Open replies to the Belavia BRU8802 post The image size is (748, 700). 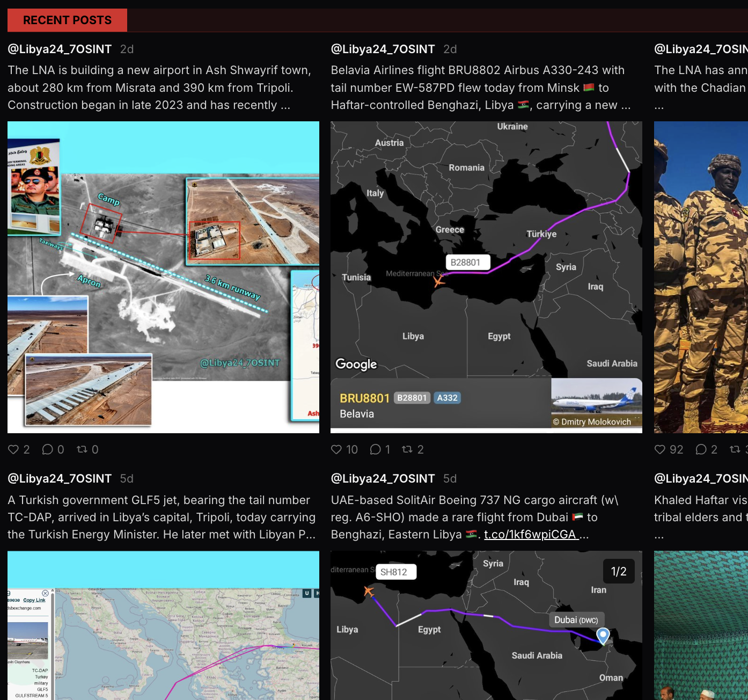pyautogui.click(x=375, y=449)
